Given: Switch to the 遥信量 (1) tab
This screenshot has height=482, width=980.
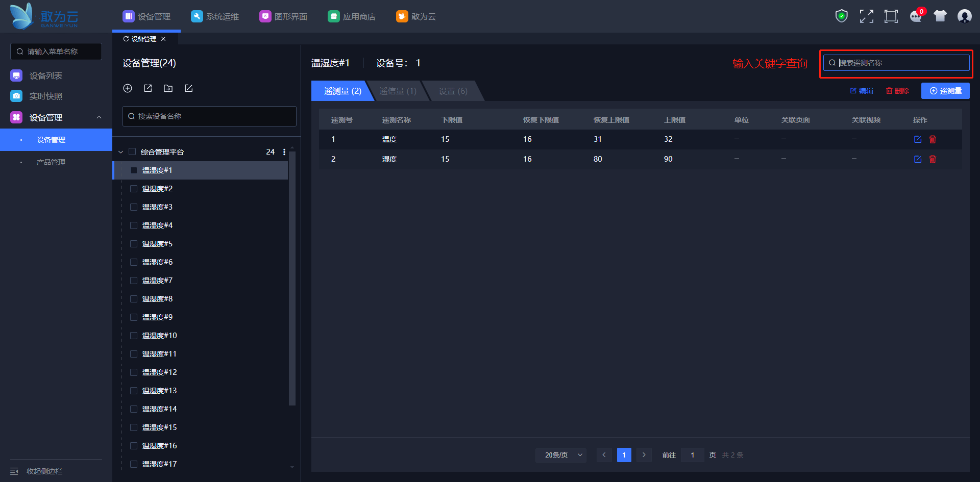Looking at the screenshot, I should [x=398, y=91].
